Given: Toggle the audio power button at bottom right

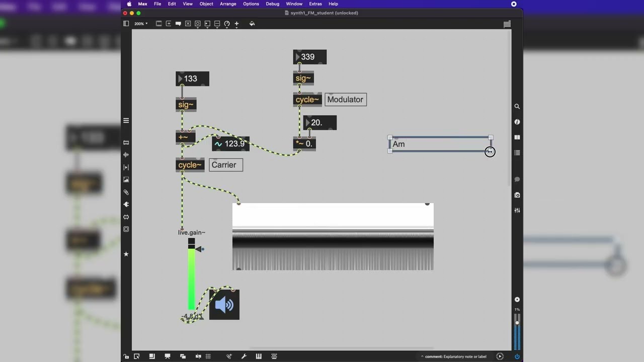Looking at the screenshot, I should point(517,356).
